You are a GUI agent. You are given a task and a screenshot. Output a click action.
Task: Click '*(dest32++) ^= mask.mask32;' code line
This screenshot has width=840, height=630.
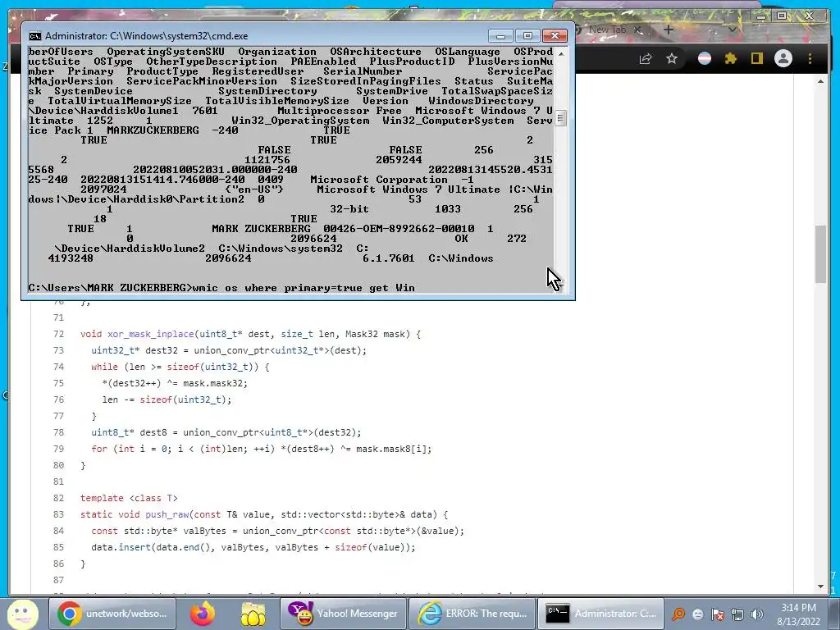pos(175,384)
